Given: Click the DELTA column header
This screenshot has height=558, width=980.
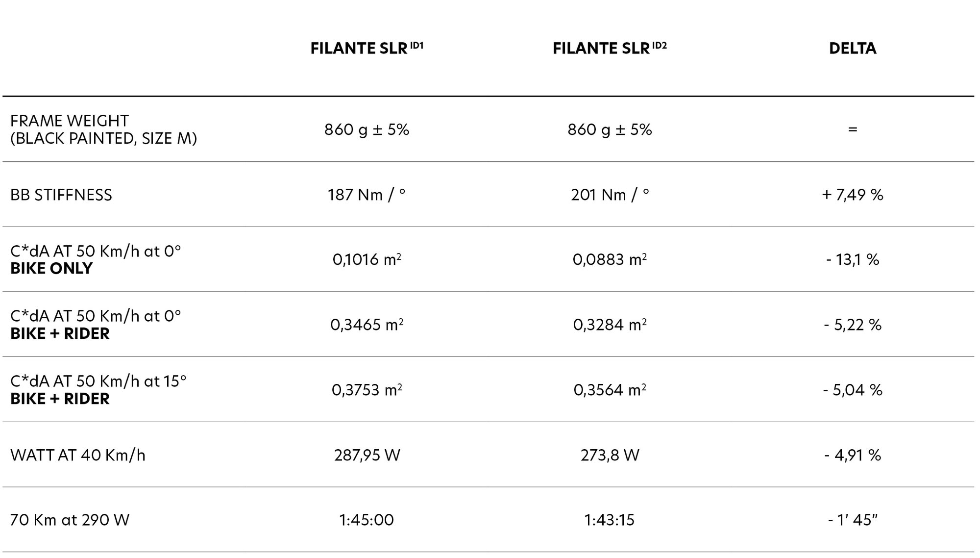Looking at the screenshot, I should coord(852,48).
